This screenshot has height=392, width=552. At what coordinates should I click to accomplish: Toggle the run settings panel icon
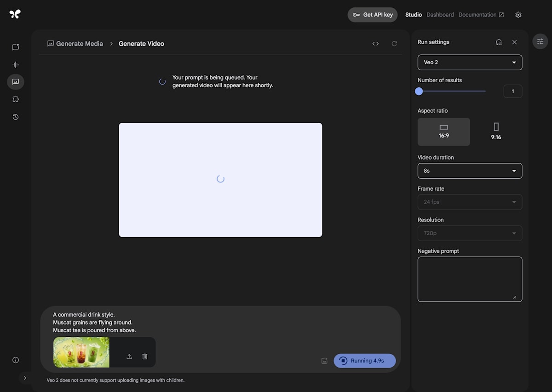point(540,41)
